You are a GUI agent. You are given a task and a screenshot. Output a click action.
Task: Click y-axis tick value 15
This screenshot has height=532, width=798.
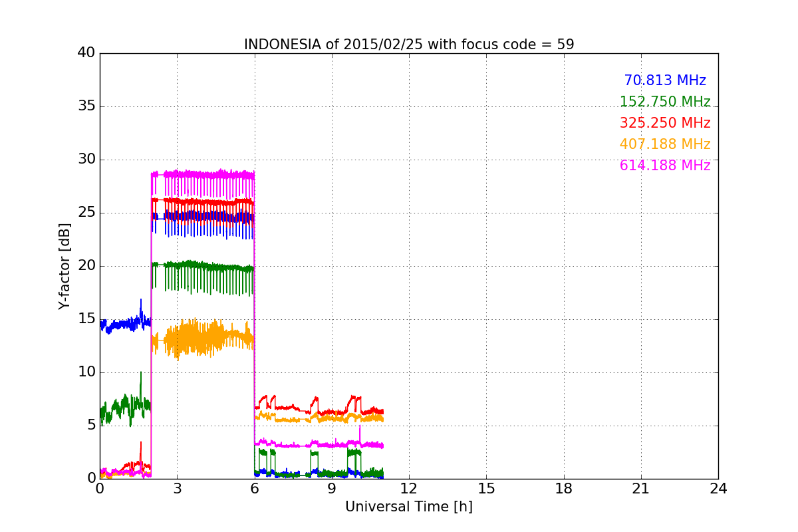[86, 319]
